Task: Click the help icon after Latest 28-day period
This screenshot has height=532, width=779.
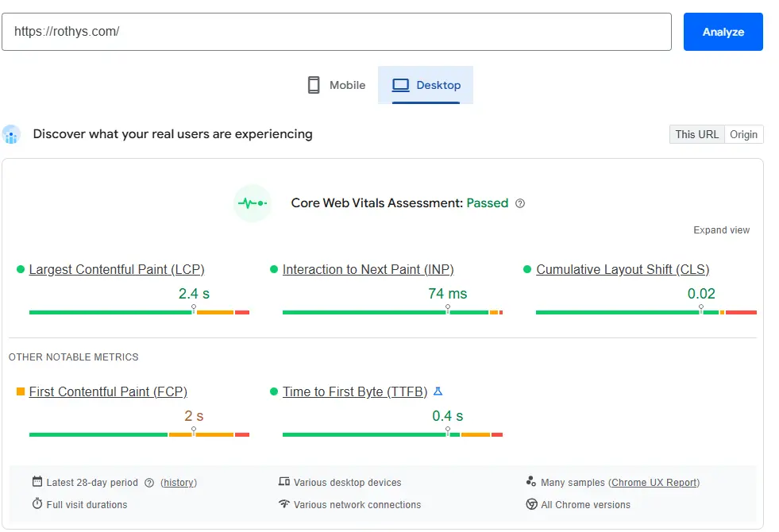Action: pos(148,482)
